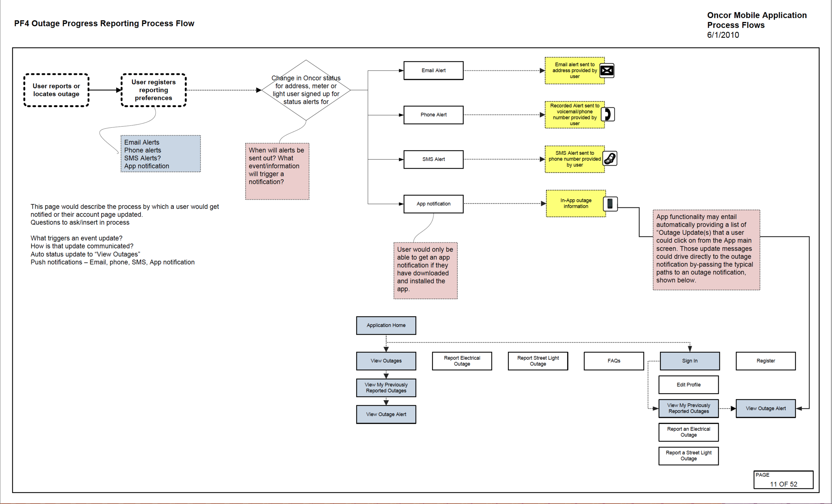This screenshot has height=504, width=832.
Task: Click the Application Home box
Action: 386,325
